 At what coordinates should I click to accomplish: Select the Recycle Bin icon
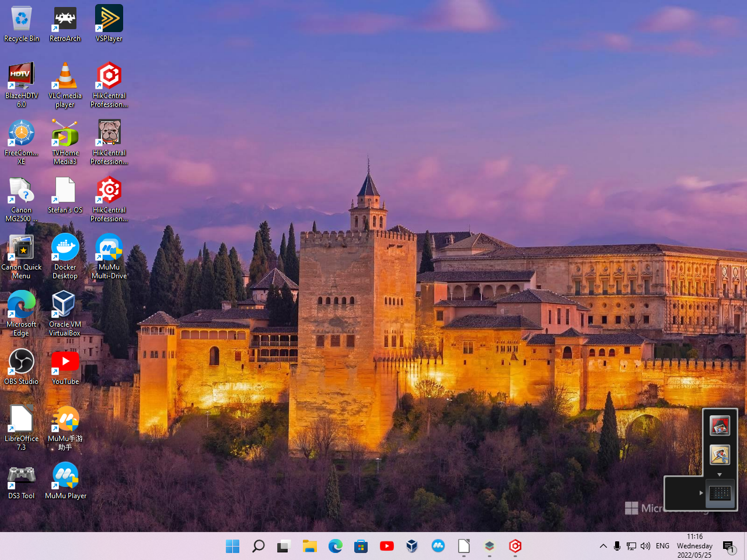pos(22,20)
